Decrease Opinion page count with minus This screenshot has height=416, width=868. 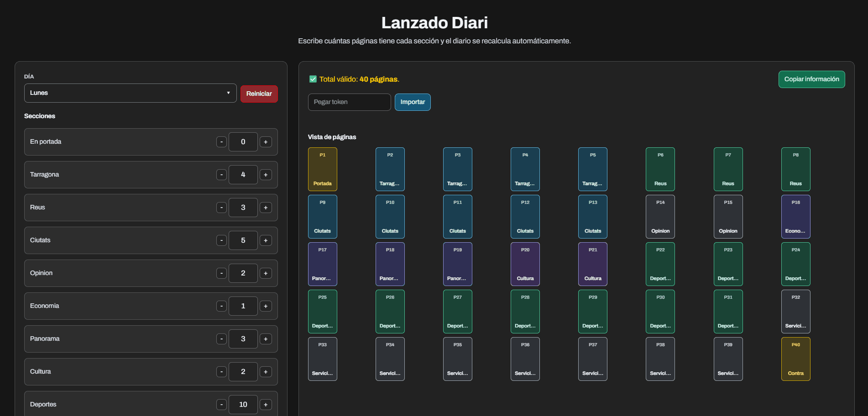[221, 273]
